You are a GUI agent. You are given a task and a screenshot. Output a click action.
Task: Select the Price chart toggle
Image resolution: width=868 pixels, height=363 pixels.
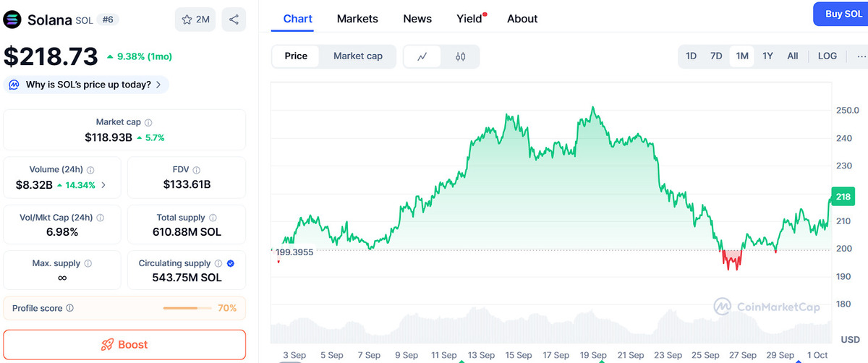tap(296, 56)
